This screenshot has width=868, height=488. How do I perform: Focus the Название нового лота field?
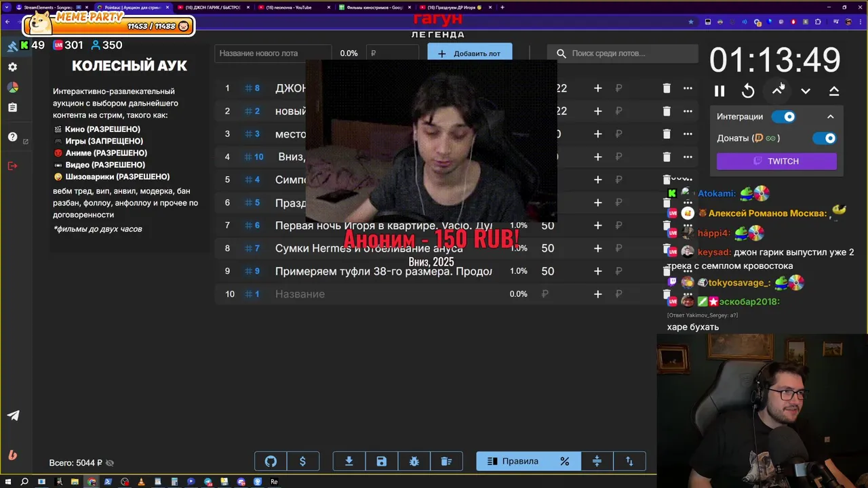tap(273, 54)
